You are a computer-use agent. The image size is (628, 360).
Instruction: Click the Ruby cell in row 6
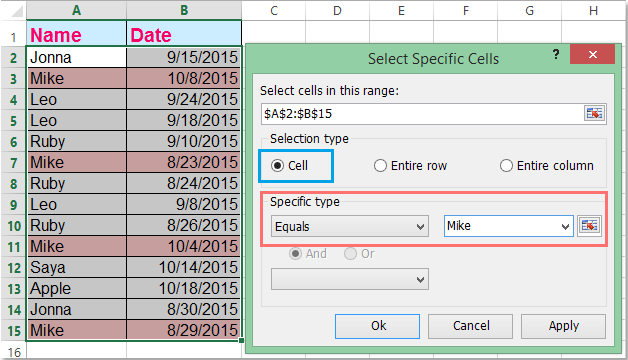coord(76,141)
